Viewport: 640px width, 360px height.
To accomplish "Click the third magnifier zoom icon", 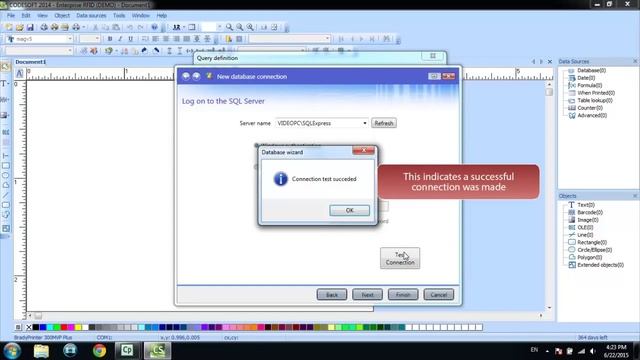I will 250,27.
